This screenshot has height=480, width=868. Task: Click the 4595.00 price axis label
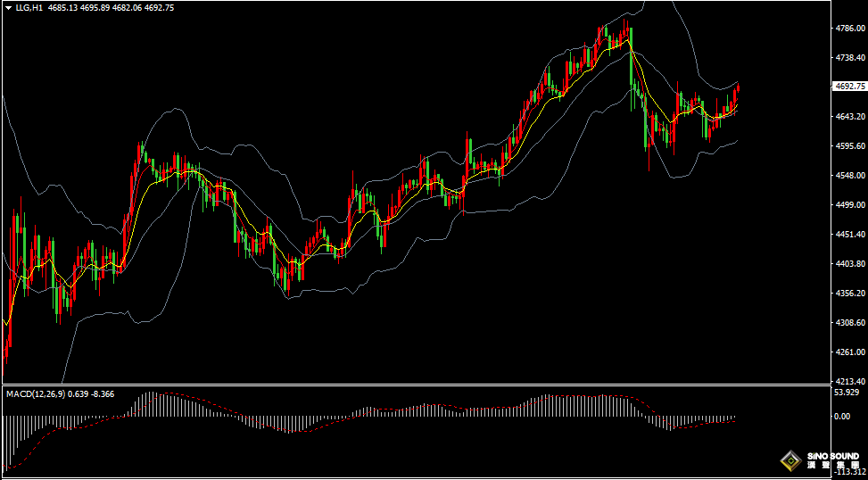[849, 145]
